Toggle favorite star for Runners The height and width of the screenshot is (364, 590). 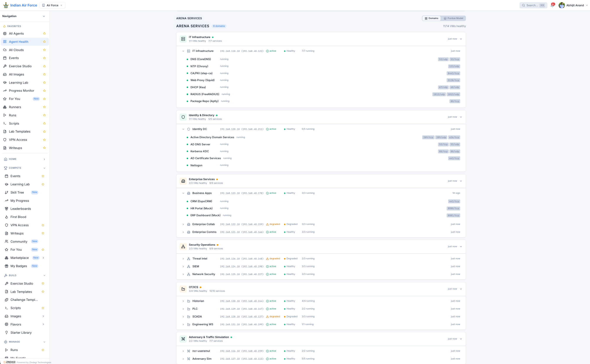coord(44,107)
